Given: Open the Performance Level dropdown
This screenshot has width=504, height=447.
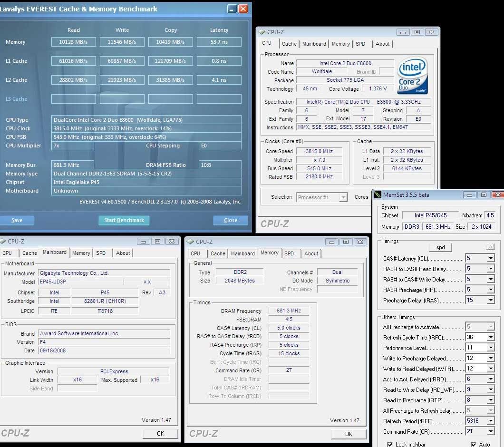Looking at the screenshot, I should click(x=491, y=348).
